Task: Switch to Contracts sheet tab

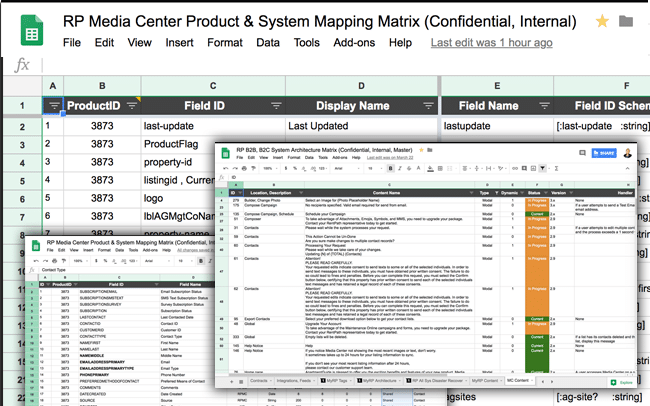Action: tap(261, 381)
